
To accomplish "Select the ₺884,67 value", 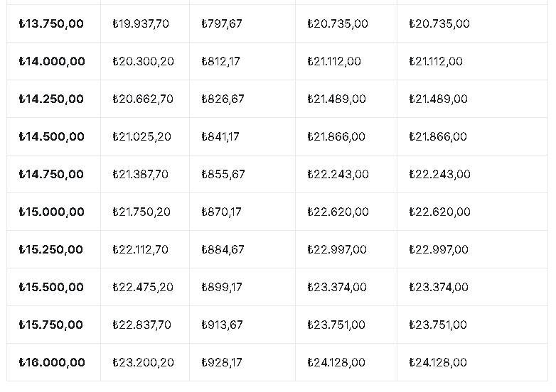I will (223, 249).
